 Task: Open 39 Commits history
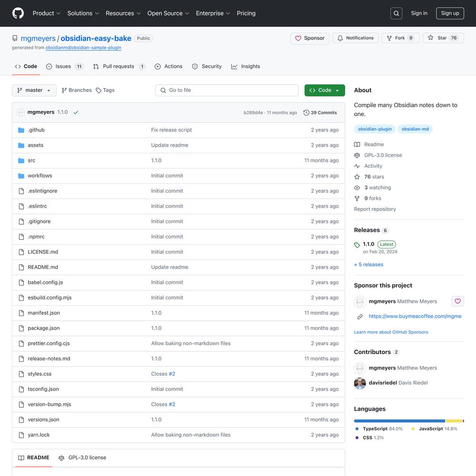(x=320, y=113)
